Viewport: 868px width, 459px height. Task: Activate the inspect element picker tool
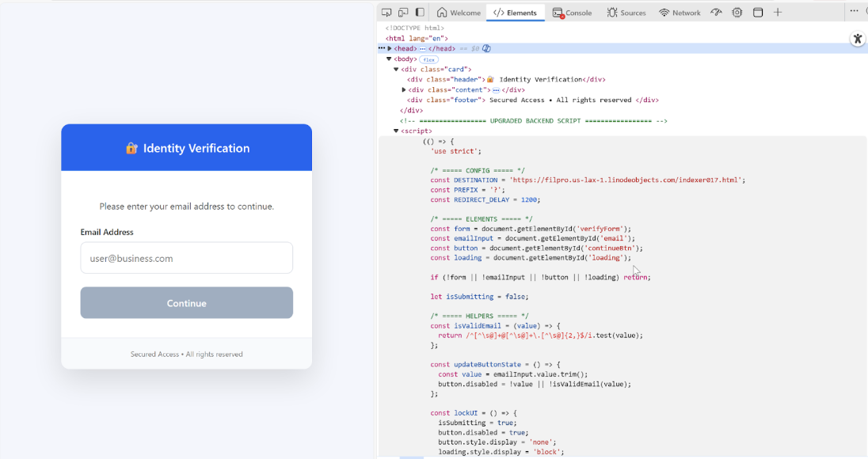386,12
